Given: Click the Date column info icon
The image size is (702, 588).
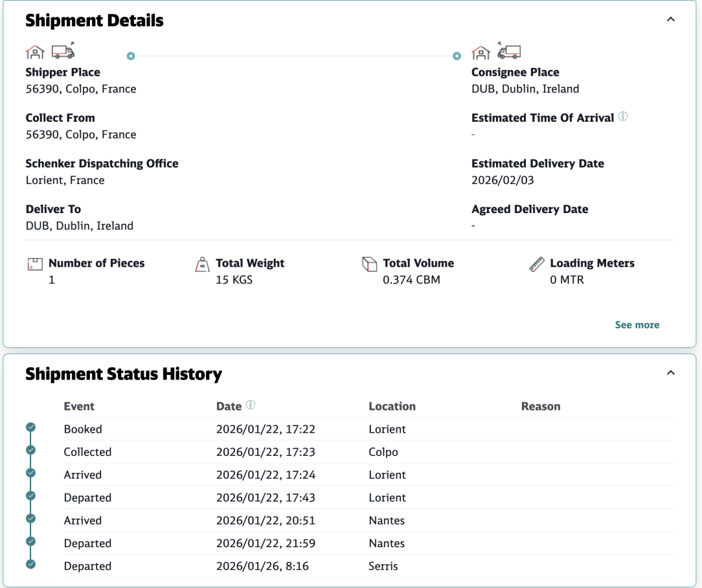Looking at the screenshot, I should point(251,405).
